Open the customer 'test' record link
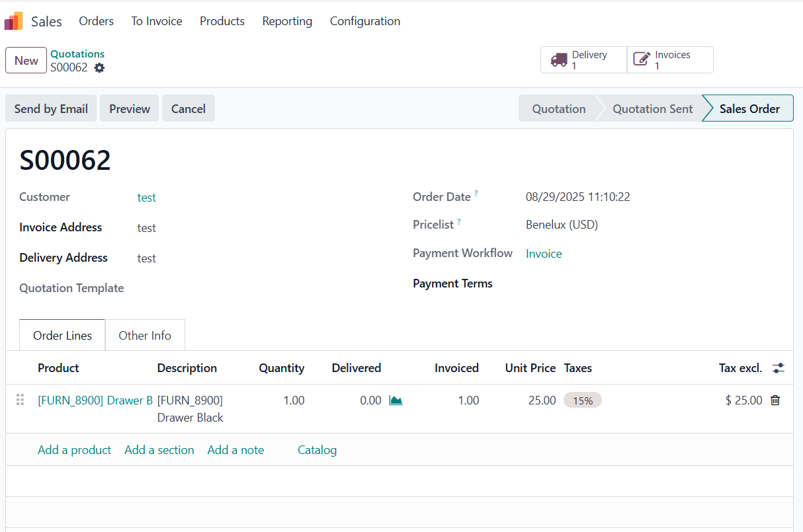This screenshot has height=532, width=803. [x=147, y=197]
